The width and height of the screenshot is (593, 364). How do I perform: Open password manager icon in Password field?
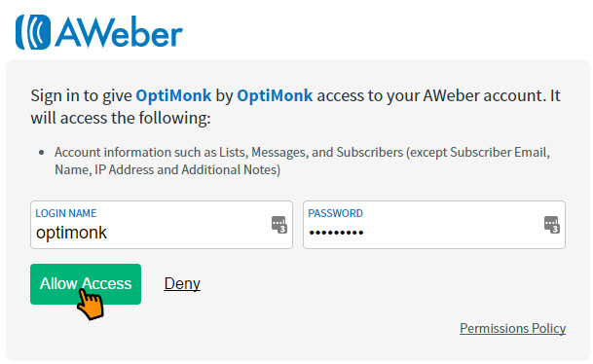[552, 225]
